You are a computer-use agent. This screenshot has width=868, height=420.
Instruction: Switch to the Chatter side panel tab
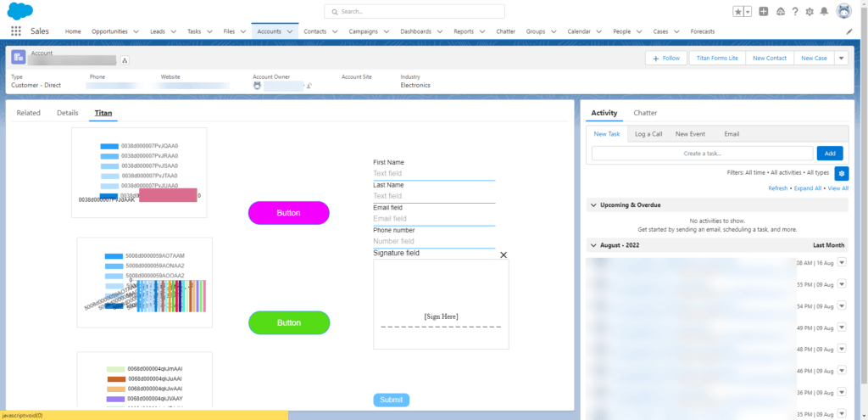645,113
